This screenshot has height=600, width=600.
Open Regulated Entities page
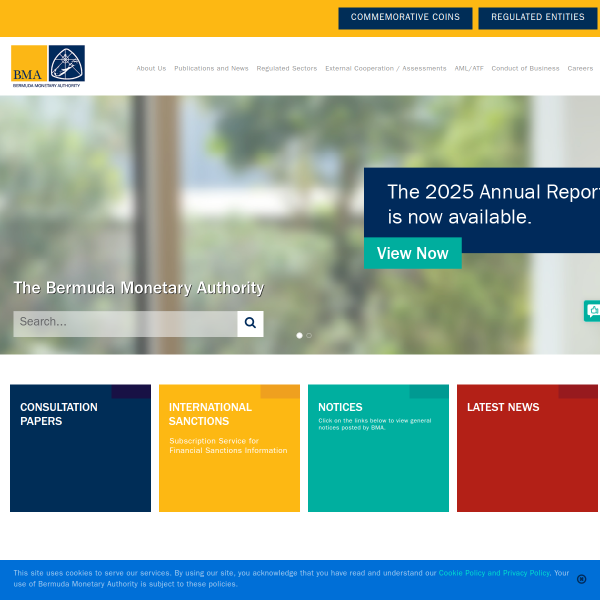click(538, 18)
